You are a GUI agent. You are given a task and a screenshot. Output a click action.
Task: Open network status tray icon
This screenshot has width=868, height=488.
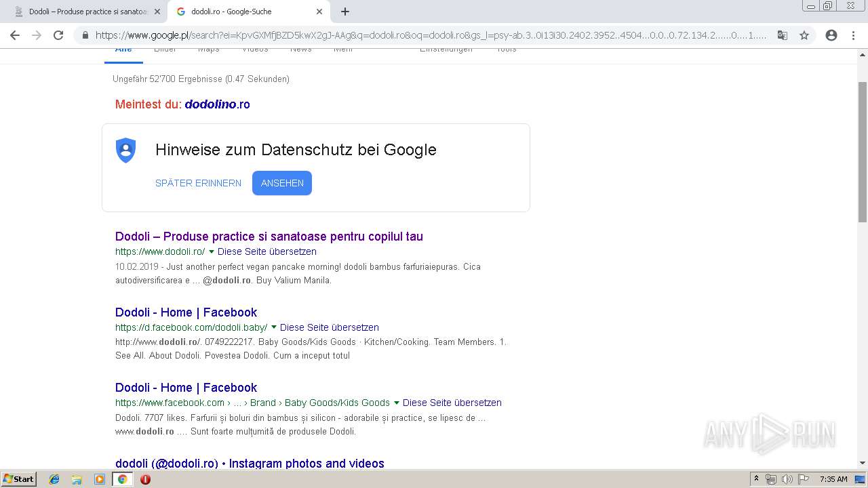pos(771,479)
